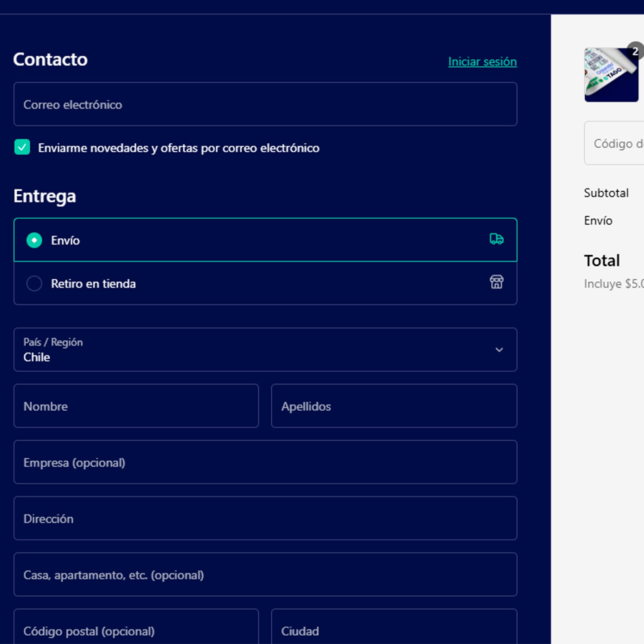Screen dimensions: 644x644
Task: Uncheck the email news and offers checkbox
Action: (22, 147)
